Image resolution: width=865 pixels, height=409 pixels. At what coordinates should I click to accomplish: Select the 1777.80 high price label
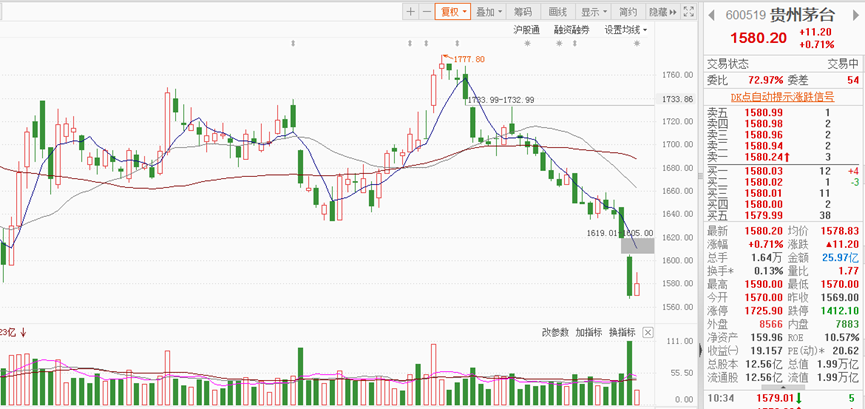coord(469,59)
